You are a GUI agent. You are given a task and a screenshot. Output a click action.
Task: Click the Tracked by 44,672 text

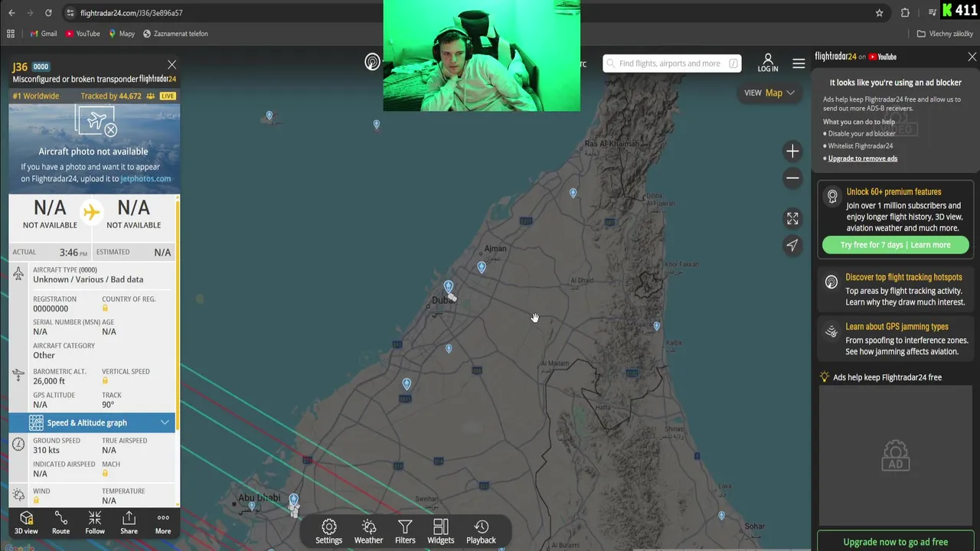[111, 96]
